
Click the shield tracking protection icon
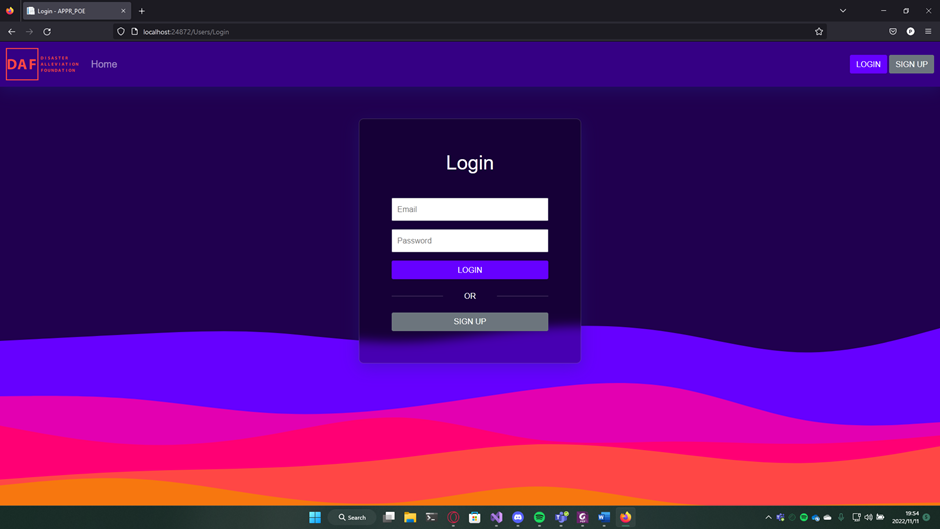[x=121, y=32]
